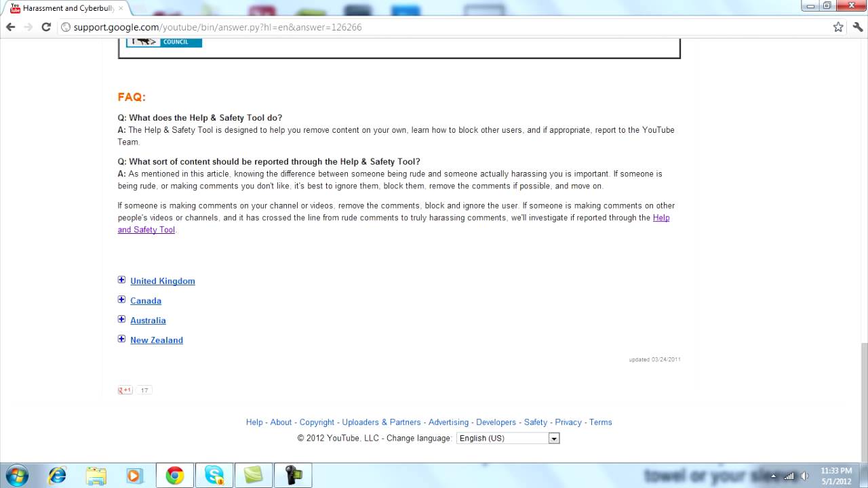Expand the Canada section plus icon
Viewport: 868px width, 488px height.
pos(121,300)
